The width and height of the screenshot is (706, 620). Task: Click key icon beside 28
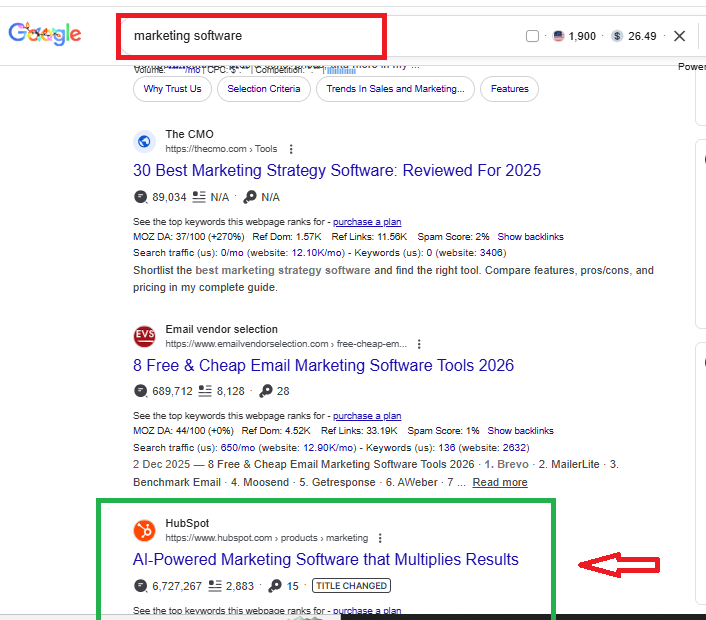click(x=266, y=391)
